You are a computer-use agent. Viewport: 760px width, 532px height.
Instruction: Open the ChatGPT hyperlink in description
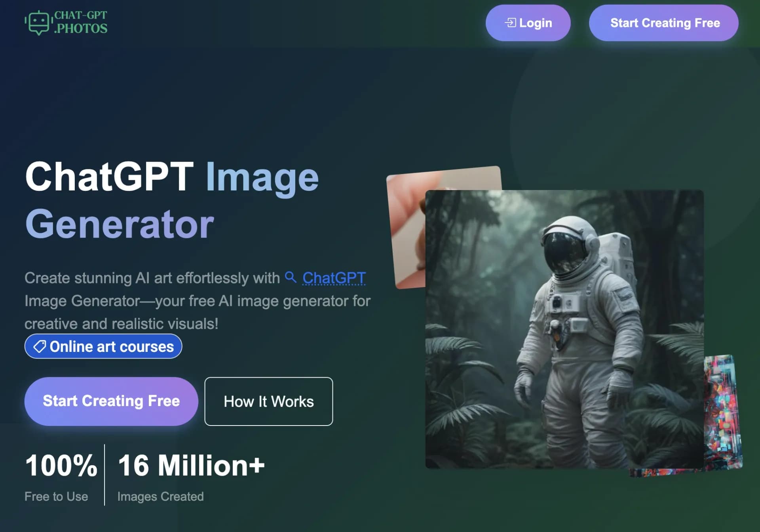[334, 278]
